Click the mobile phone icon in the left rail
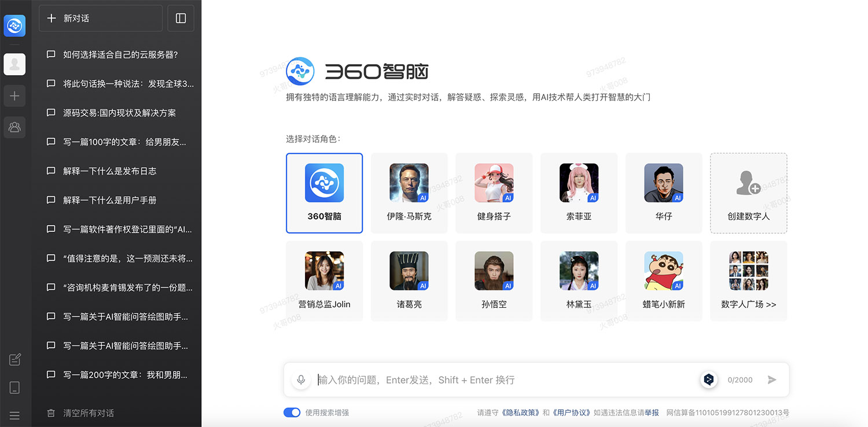 click(15, 388)
